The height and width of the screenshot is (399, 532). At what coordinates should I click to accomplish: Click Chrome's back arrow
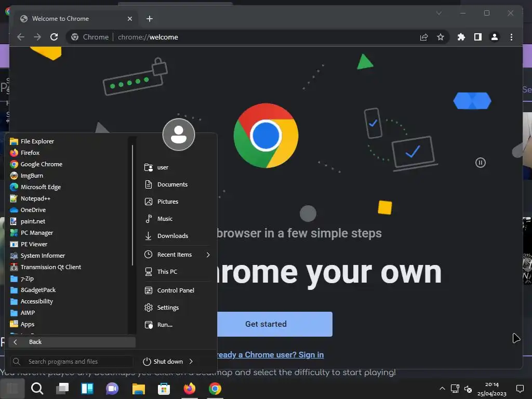[21, 37]
